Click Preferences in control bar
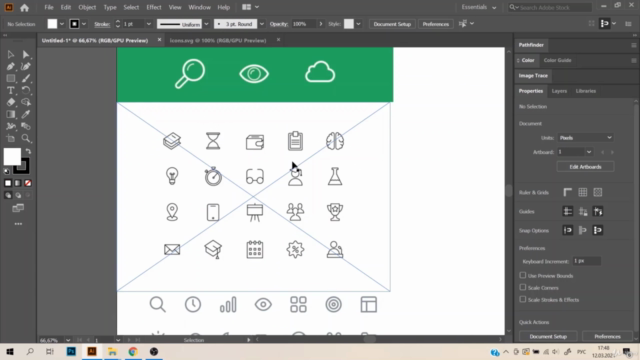The width and height of the screenshot is (640, 360). [436, 24]
